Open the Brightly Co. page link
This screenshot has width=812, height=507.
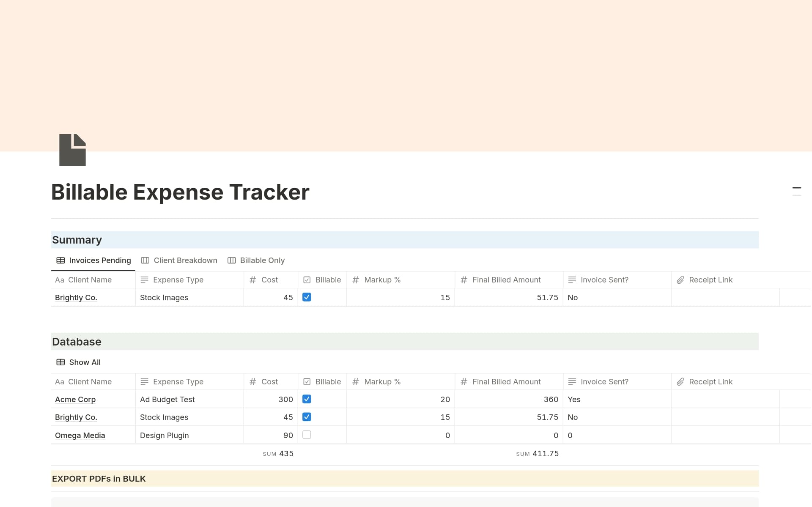(x=76, y=417)
